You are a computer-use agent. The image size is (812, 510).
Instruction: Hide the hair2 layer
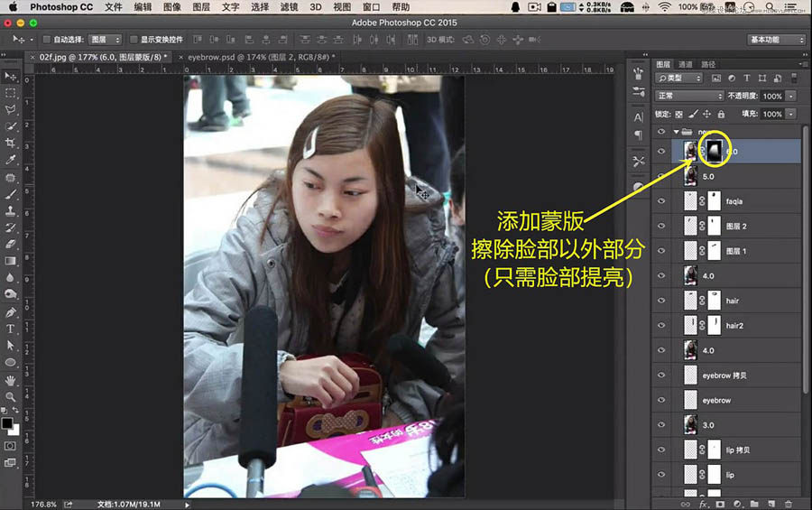pyautogui.click(x=661, y=326)
